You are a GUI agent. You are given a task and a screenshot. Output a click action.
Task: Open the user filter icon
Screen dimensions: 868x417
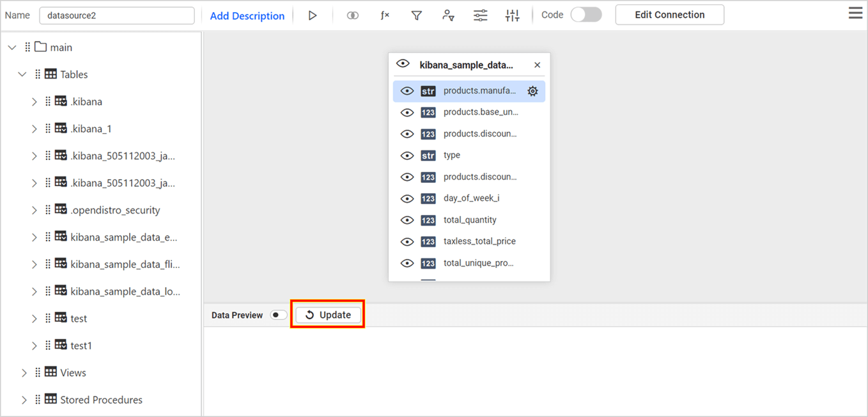pyautogui.click(x=449, y=15)
